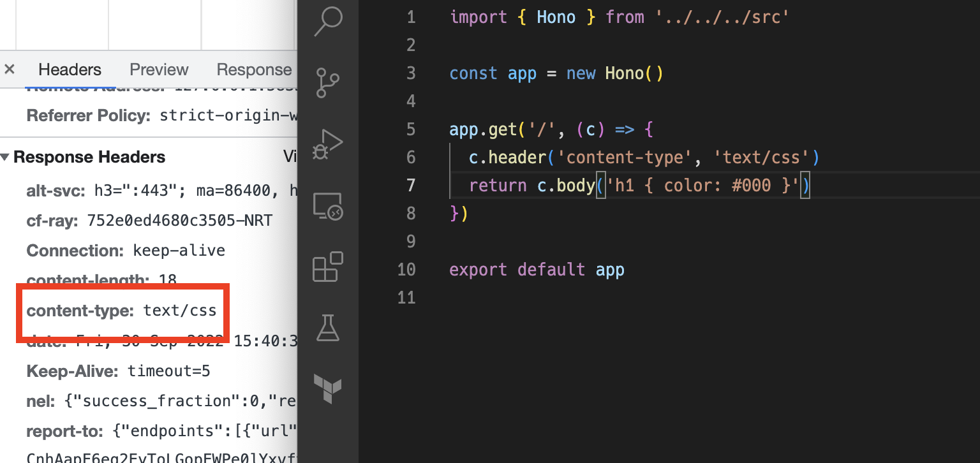Click the report-to header row
Screen dimensions: 980x463
pyautogui.click(x=161, y=431)
